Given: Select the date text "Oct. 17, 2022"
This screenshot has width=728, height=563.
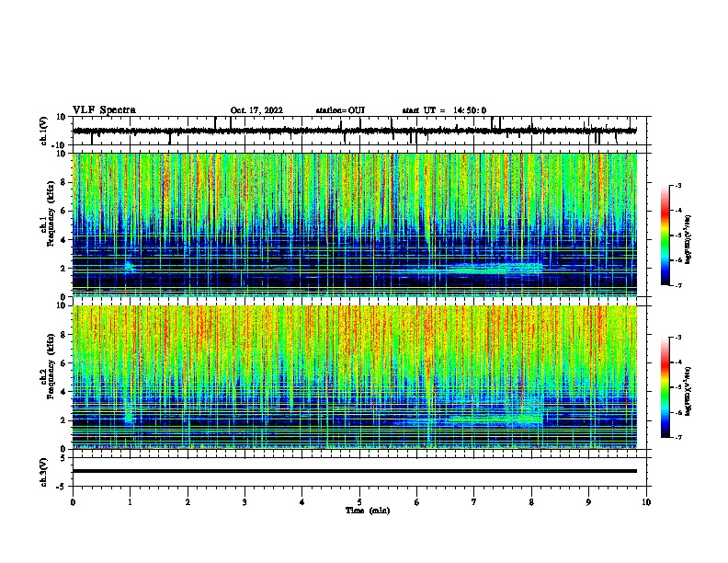Looking at the screenshot, I should coord(256,110).
